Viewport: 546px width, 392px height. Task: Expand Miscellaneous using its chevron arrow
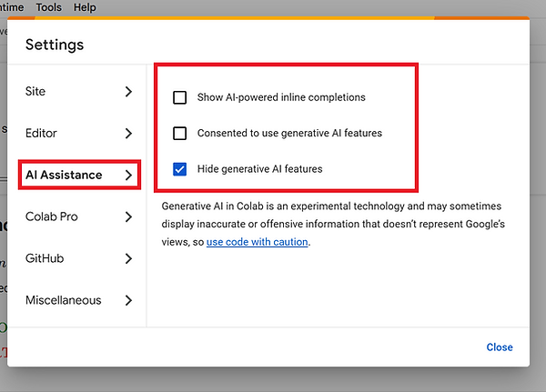(128, 300)
